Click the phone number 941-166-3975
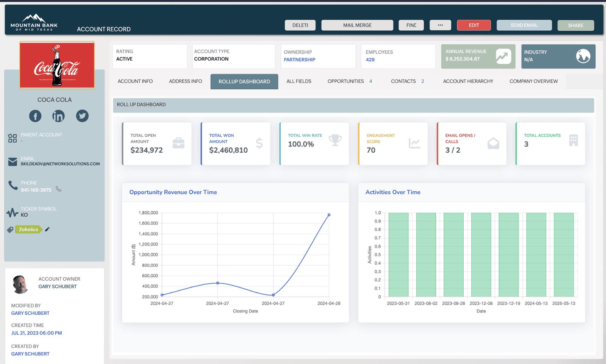The height and width of the screenshot is (364, 606). coord(36,190)
